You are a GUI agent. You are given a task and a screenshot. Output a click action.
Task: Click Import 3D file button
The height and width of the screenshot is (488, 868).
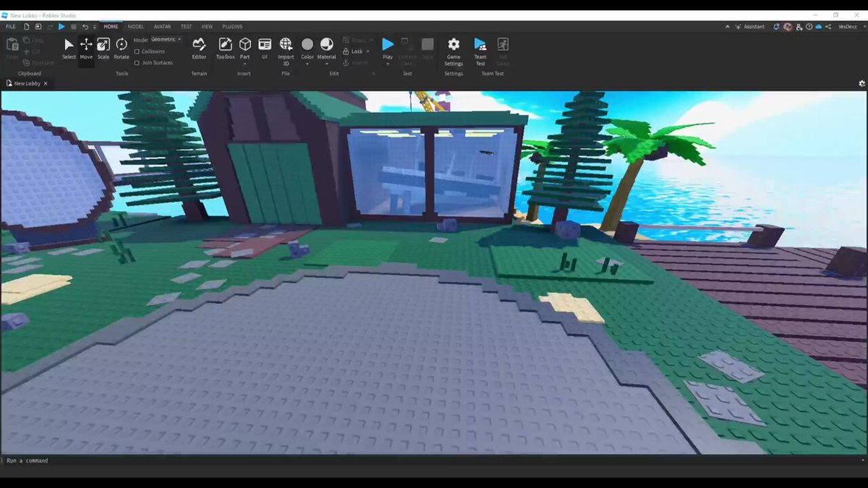(x=286, y=51)
